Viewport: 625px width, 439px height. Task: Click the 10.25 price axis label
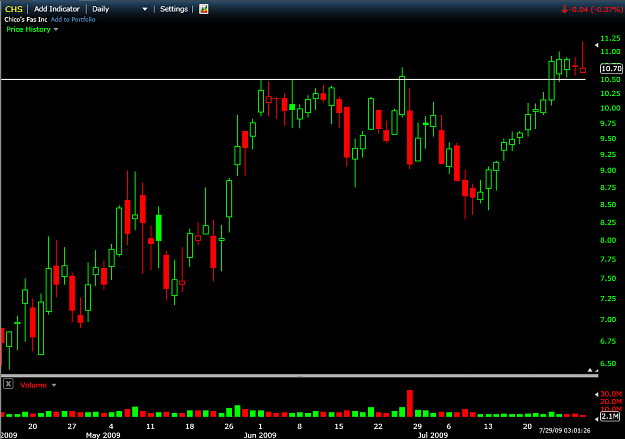coord(610,93)
